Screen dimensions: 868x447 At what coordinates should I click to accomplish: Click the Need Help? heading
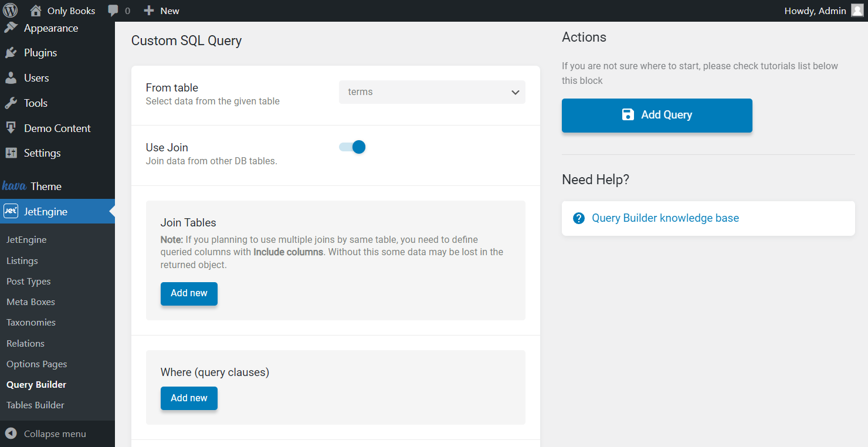pyautogui.click(x=595, y=180)
